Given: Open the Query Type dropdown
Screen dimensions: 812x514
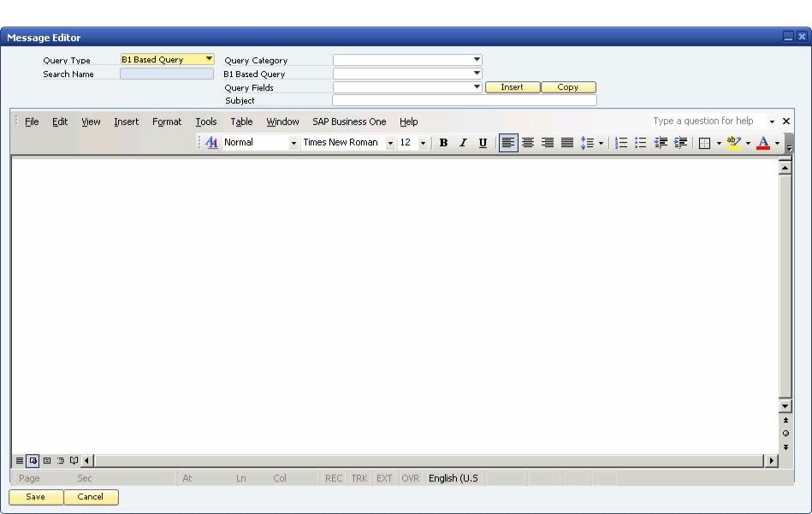Looking at the screenshot, I should coord(209,59).
